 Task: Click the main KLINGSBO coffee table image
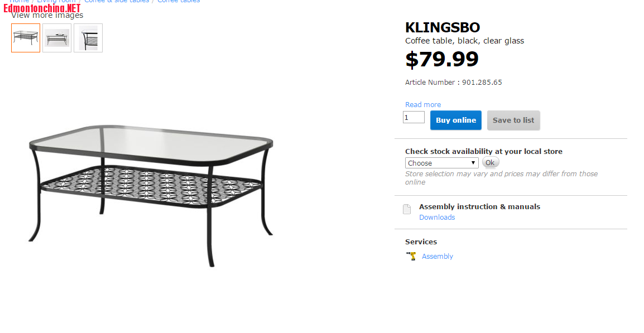(151, 195)
